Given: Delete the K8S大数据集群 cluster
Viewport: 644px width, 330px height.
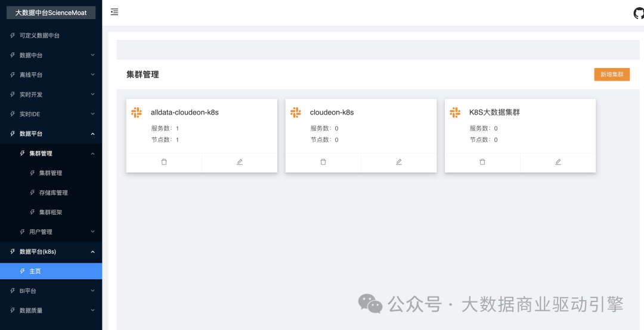Looking at the screenshot, I should (482, 162).
